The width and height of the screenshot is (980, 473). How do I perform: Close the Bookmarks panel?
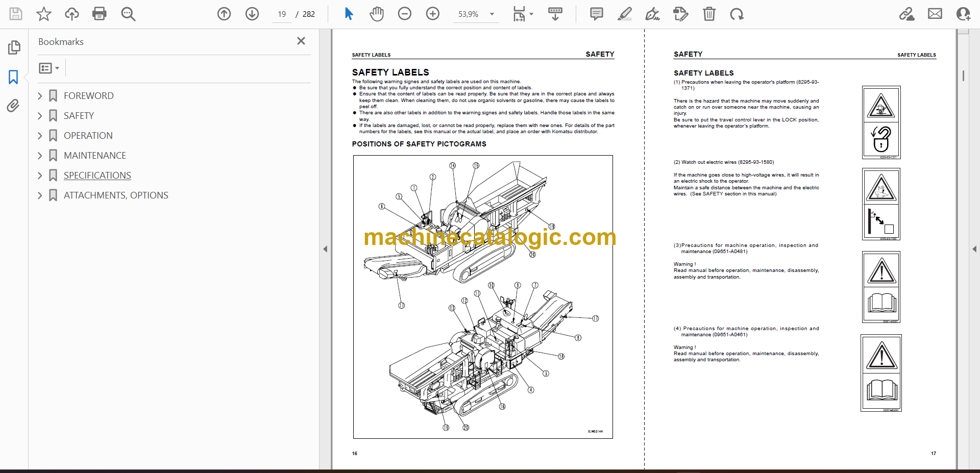(x=301, y=41)
